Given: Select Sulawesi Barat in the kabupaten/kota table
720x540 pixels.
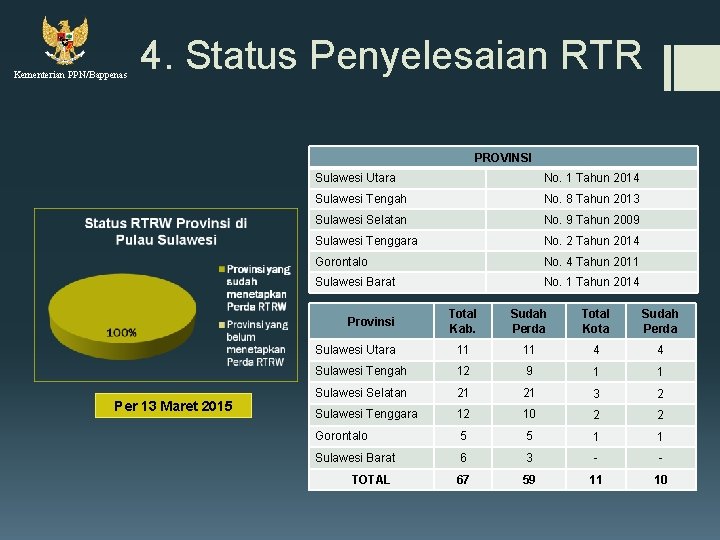Looking at the screenshot, I should (355, 458).
